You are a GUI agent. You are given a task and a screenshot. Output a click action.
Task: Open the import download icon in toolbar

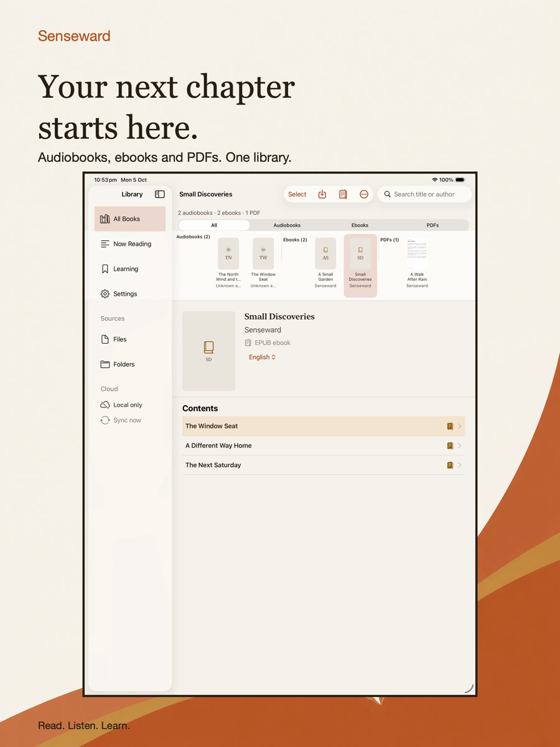[322, 194]
